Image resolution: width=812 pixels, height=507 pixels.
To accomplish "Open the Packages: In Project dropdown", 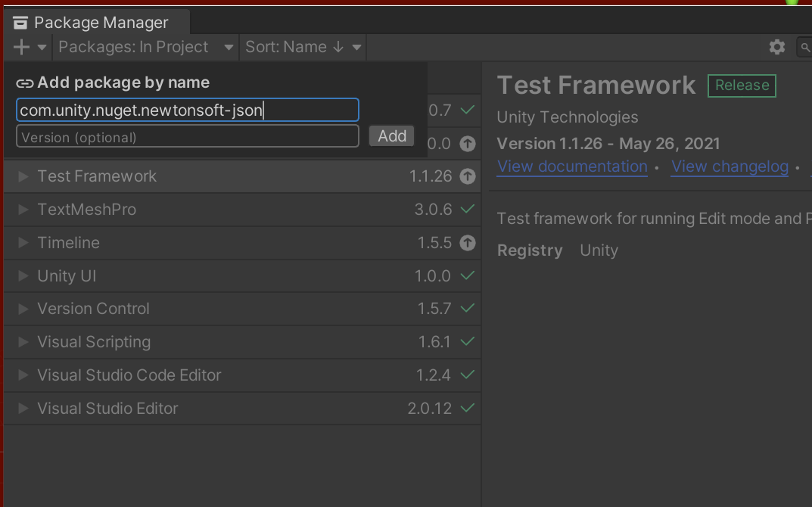I will pyautogui.click(x=145, y=47).
